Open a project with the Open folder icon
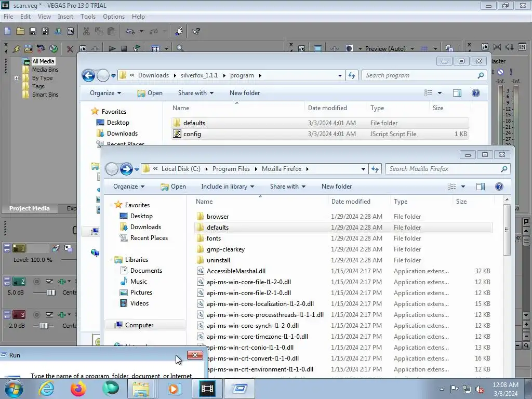Image resolution: width=532 pixels, height=399 pixels. tap(20, 31)
